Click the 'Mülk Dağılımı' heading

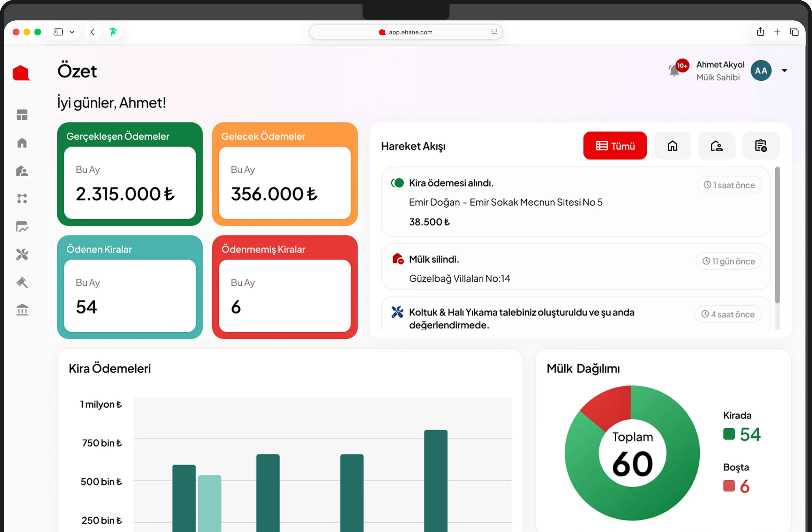[x=583, y=369]
